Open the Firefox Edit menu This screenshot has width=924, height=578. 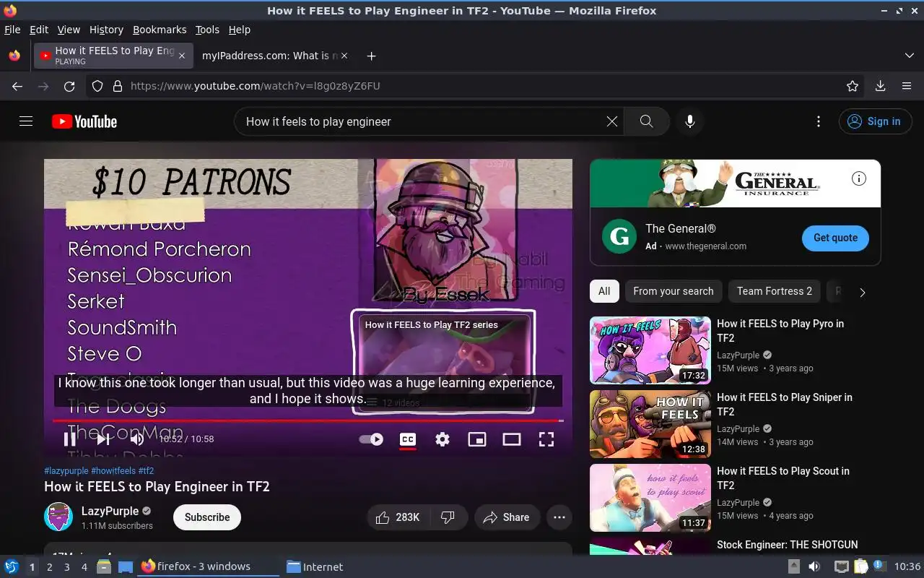pos(39,30)
